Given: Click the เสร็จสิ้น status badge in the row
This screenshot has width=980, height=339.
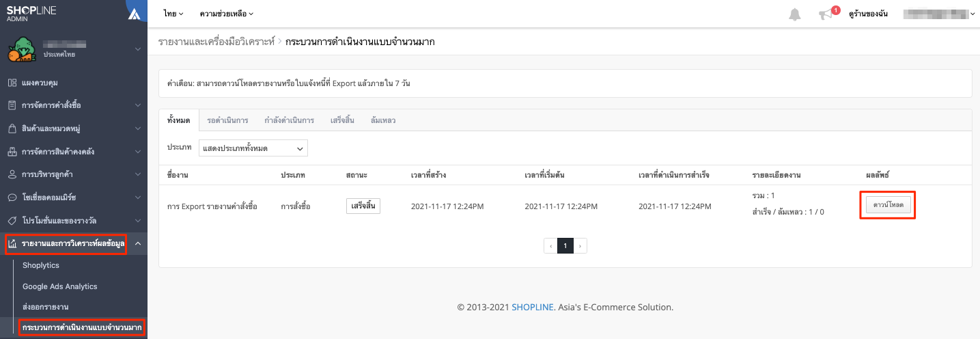Looking at the screenshot, I should pyautogui.click(x=363, y=206).
